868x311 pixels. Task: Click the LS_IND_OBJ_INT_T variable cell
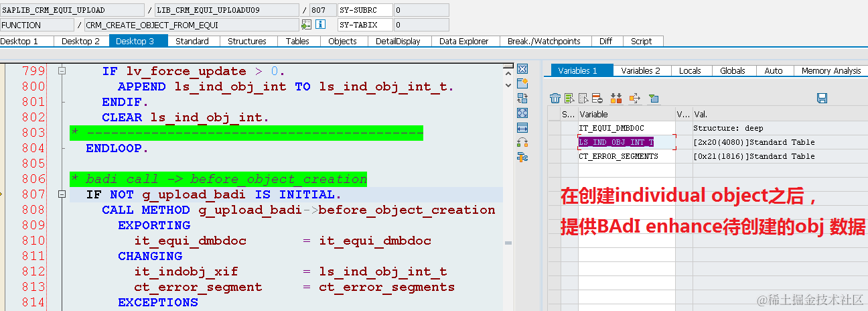tap(626, 142)
